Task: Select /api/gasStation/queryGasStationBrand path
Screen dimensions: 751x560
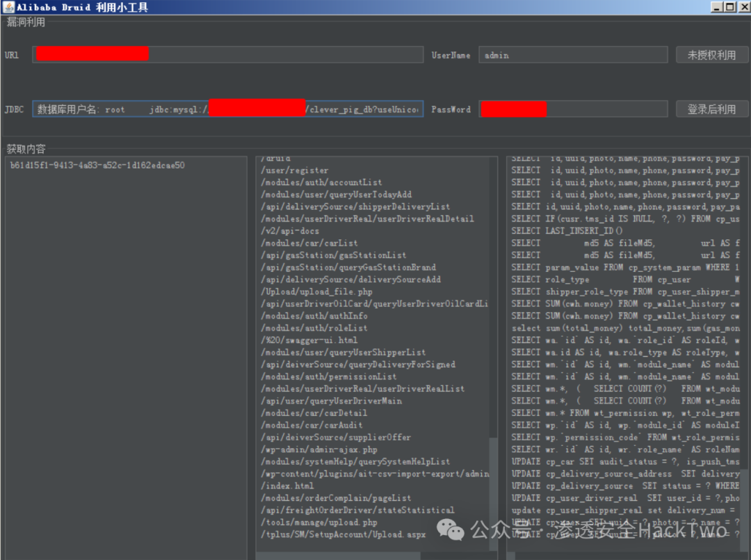Action: [348, 267]
